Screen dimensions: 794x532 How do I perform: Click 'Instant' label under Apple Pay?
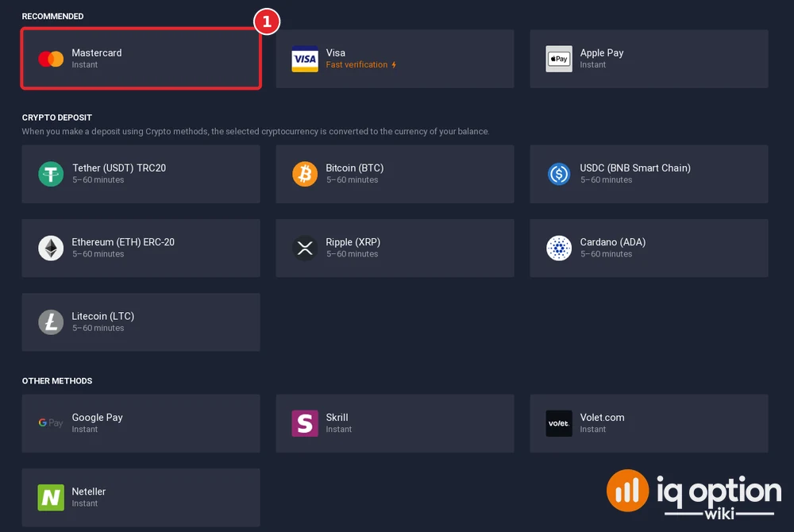593,65
